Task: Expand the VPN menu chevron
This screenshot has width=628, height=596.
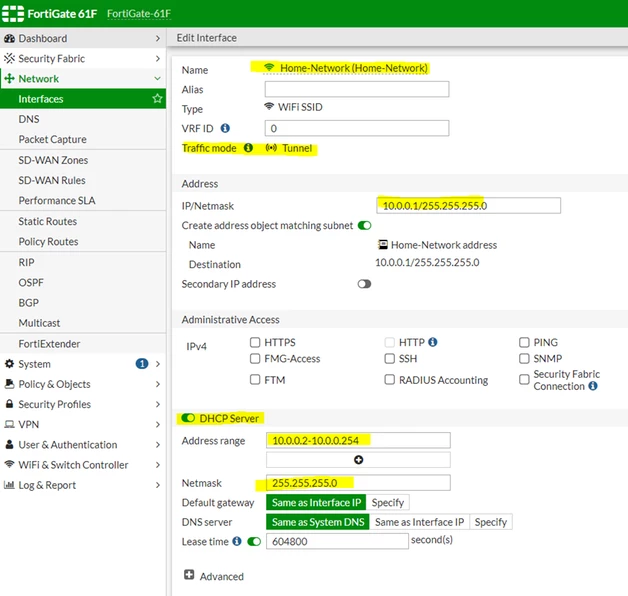Action: tap(157, 424)
